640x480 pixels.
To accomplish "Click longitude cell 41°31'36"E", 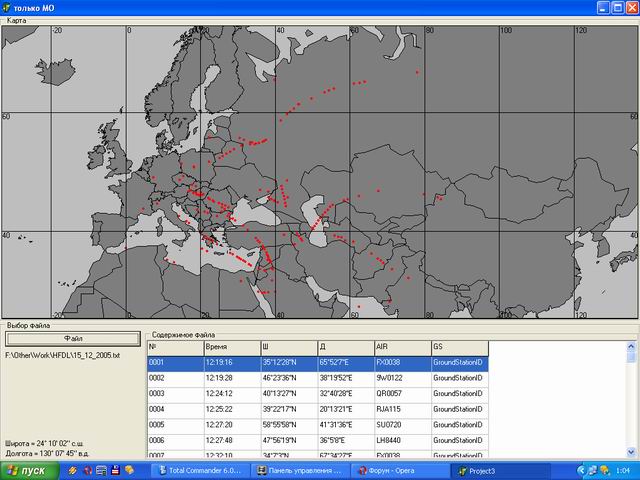I will 346,425.
